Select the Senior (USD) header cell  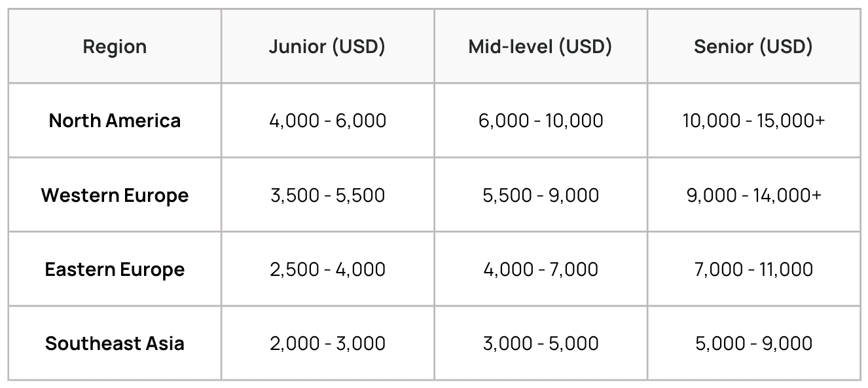(x=753, y=47)
